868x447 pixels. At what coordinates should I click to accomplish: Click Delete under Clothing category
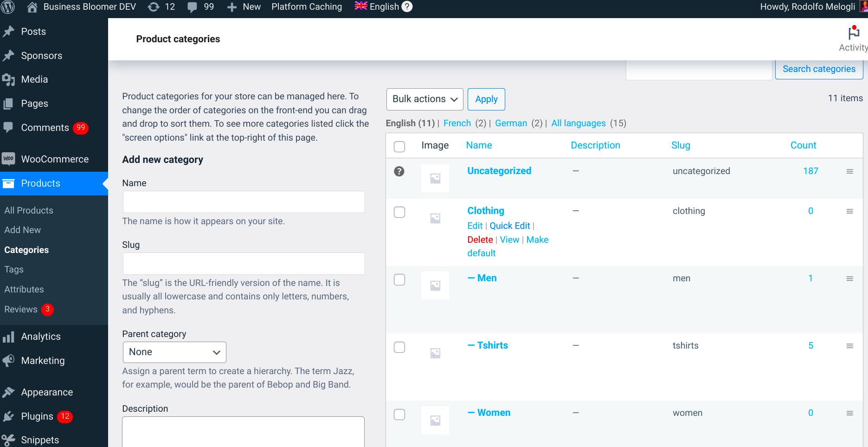480,240
